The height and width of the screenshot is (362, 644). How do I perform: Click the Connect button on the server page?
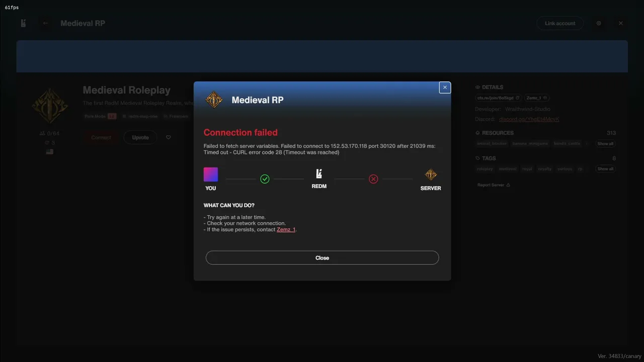point(101,137)
